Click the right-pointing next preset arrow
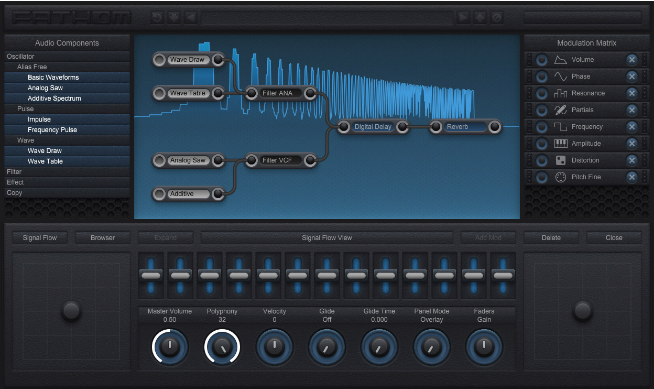The image size is (654, 389). point(463,18)
